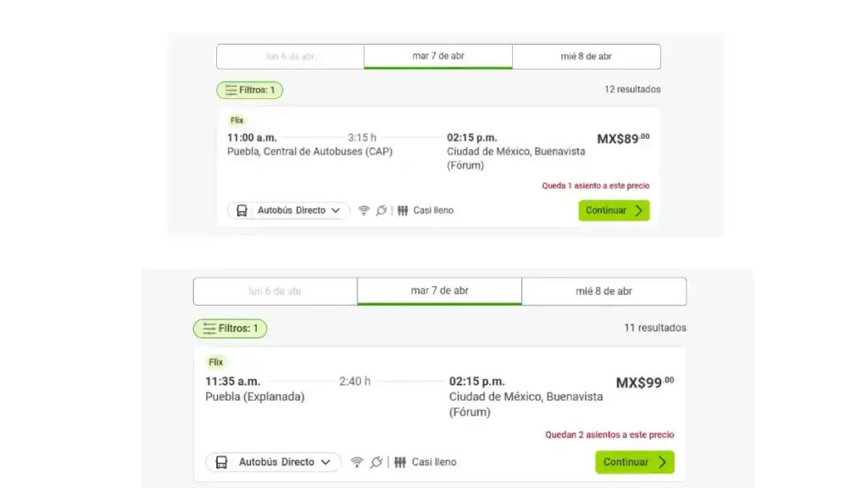The height and width of the screenshot is (488, 868).
Task: Click the MX$99 price label
Action: (645, 382)
